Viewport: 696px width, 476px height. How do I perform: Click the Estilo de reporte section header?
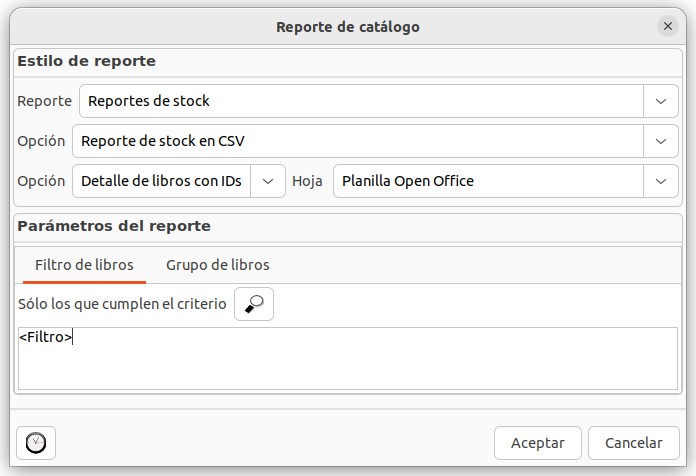click(86, 61)
